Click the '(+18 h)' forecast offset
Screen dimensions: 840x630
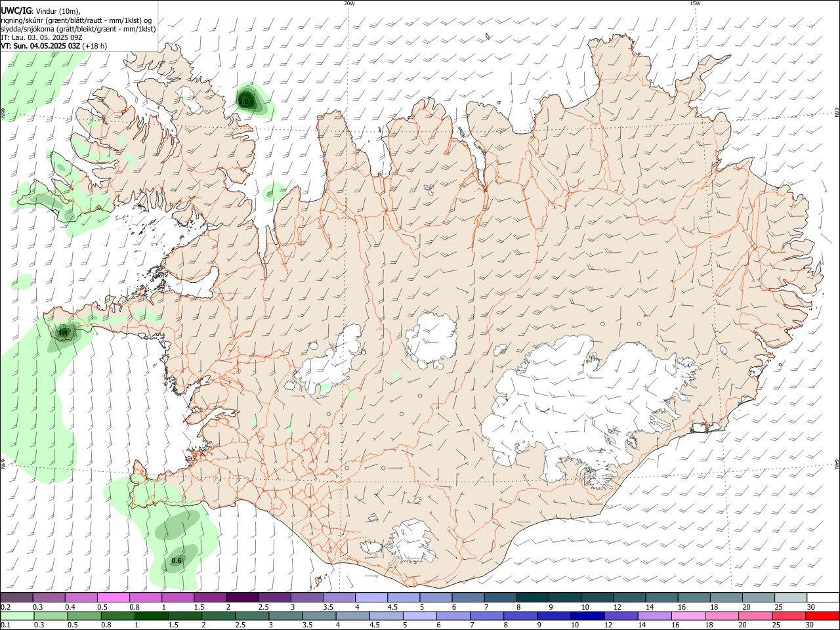(94, 46)
